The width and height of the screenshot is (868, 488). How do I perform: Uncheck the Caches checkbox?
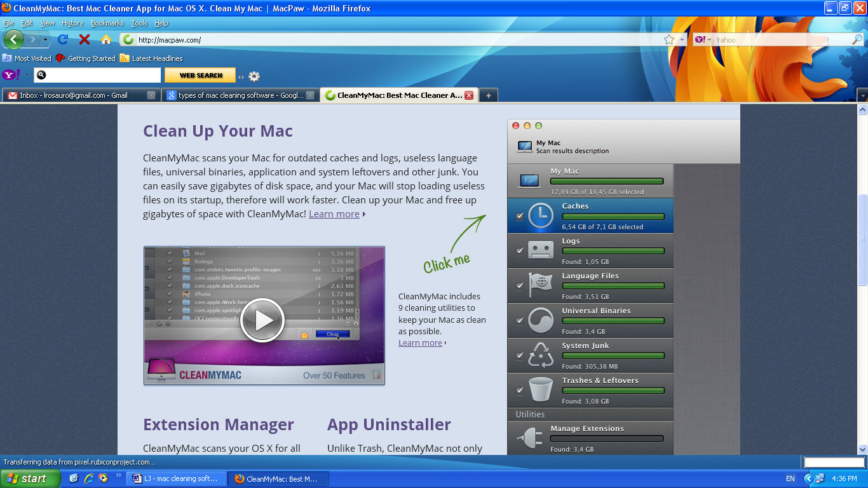point(520,217)
